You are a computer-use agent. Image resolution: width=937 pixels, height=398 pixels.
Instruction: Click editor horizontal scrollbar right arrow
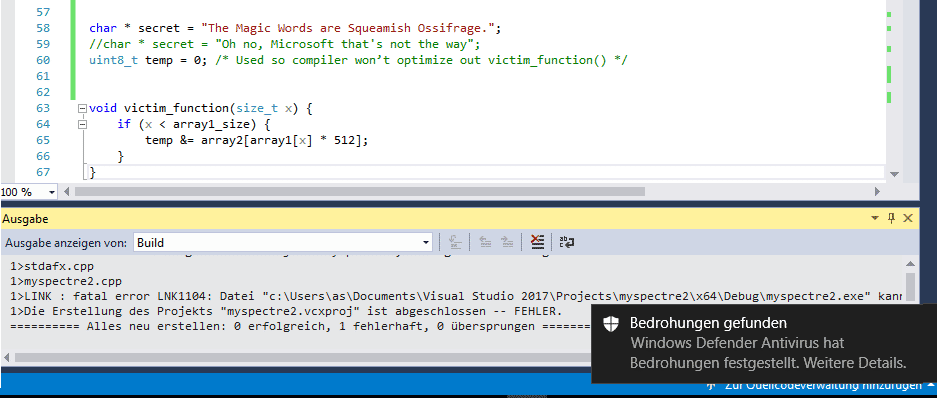click(x=877, y=192)
